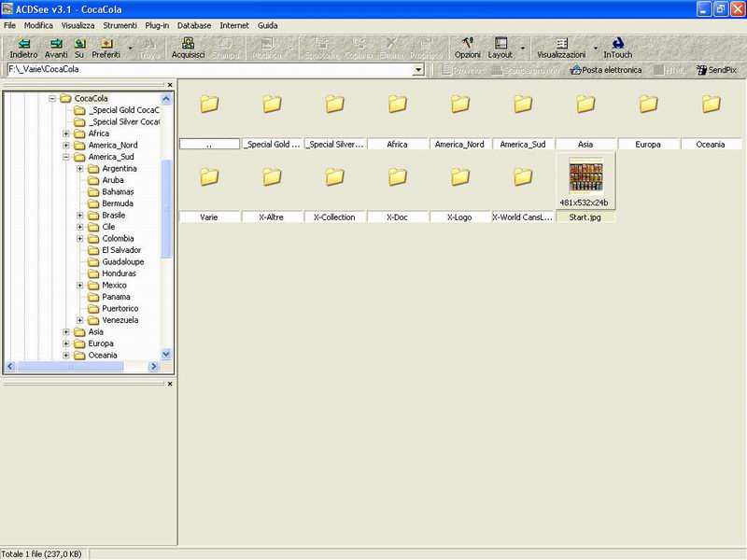Viewport: 747px width, 560px height.
Task: Select the X-Logo folder icon
Action: point(460,176)
